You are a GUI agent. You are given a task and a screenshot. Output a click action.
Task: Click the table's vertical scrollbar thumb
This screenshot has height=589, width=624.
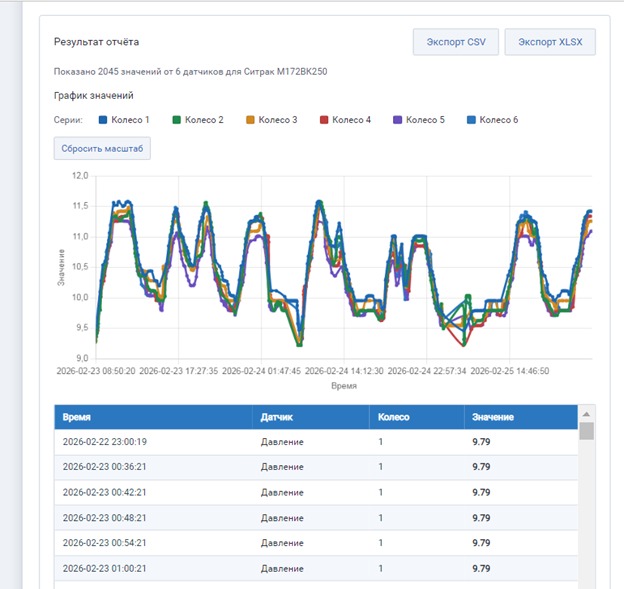pos(587,430)
